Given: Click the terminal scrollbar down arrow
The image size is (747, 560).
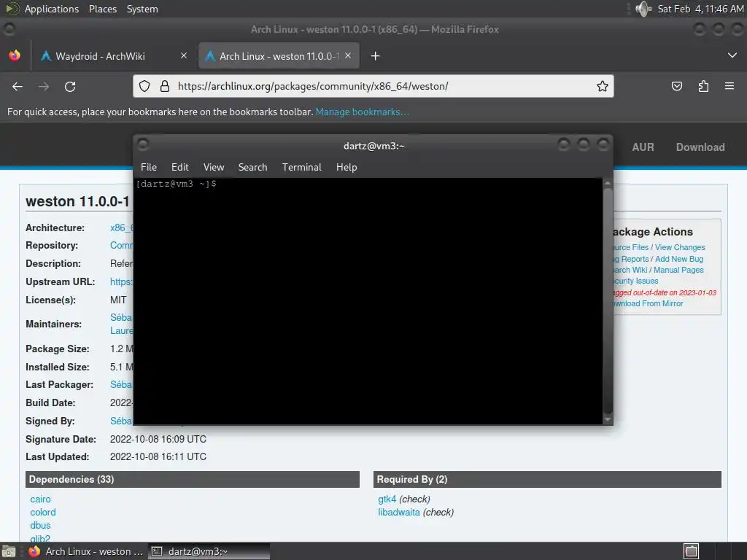Looking at the screenshot, I should (608, 419).
